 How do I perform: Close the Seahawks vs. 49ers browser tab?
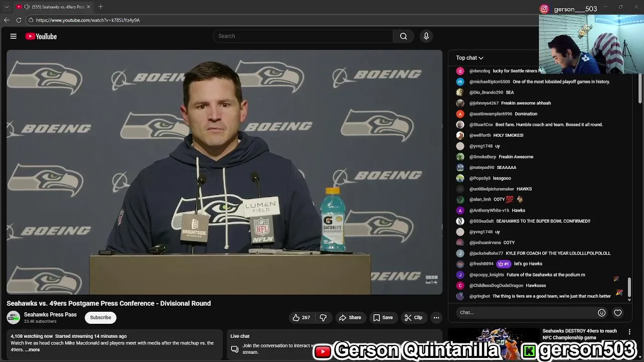(x=88, y=7)
